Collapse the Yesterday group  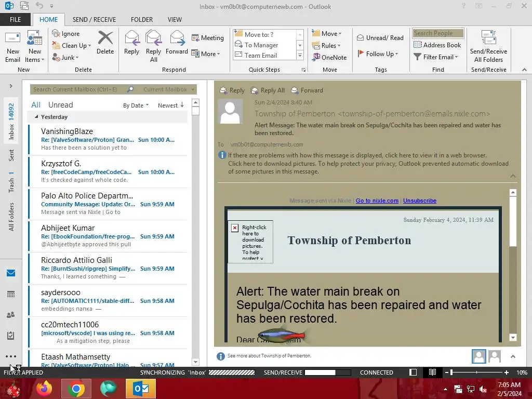click(x=36, y=117)
